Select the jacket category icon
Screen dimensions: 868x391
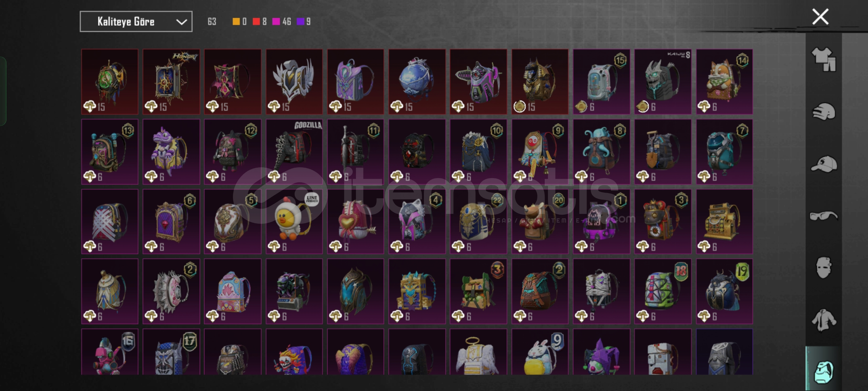tap(824, 320)
